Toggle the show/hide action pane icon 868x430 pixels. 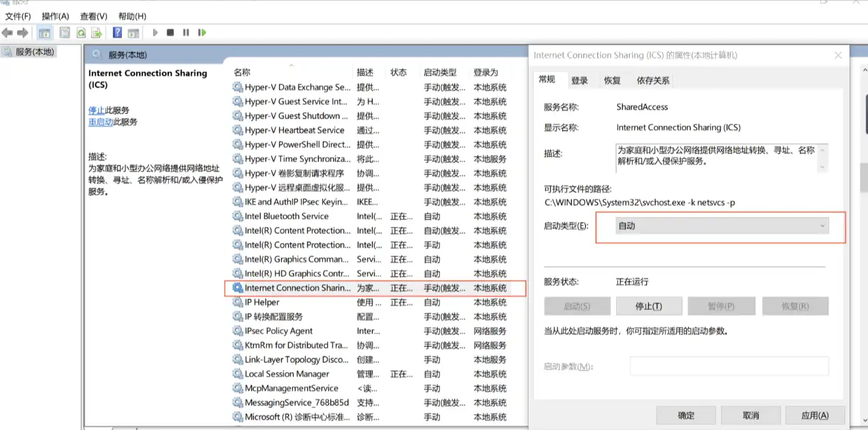click(133, 33)
